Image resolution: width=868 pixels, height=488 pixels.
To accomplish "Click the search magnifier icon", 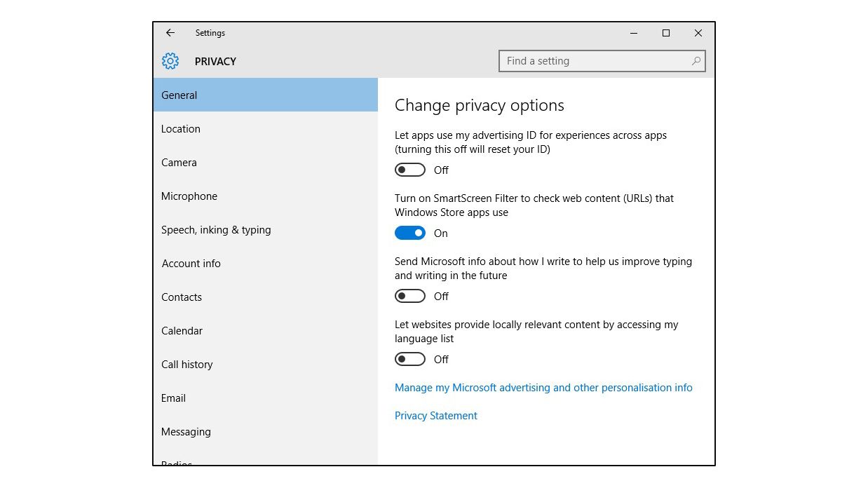I will (x=696, y=61).
